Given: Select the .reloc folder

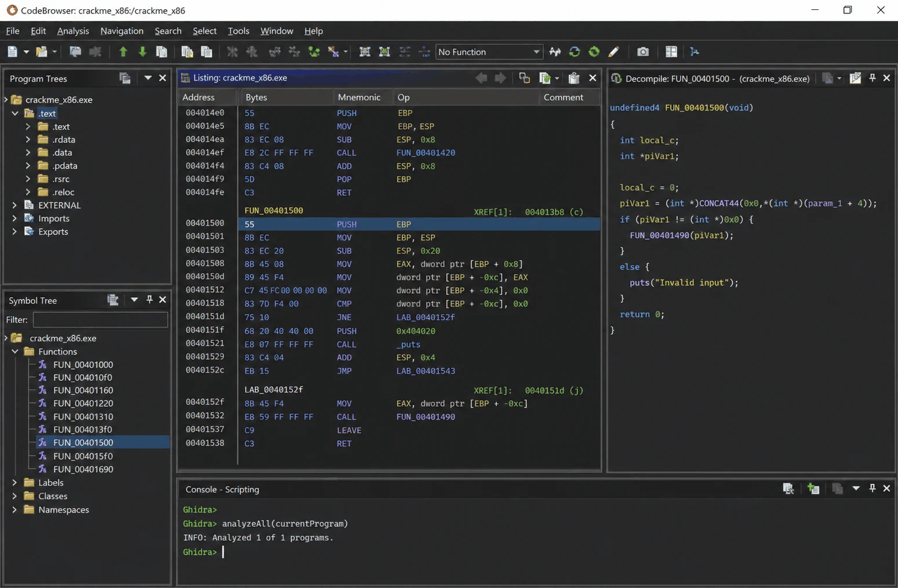Looking at the screenshot, I should point(63,192).
